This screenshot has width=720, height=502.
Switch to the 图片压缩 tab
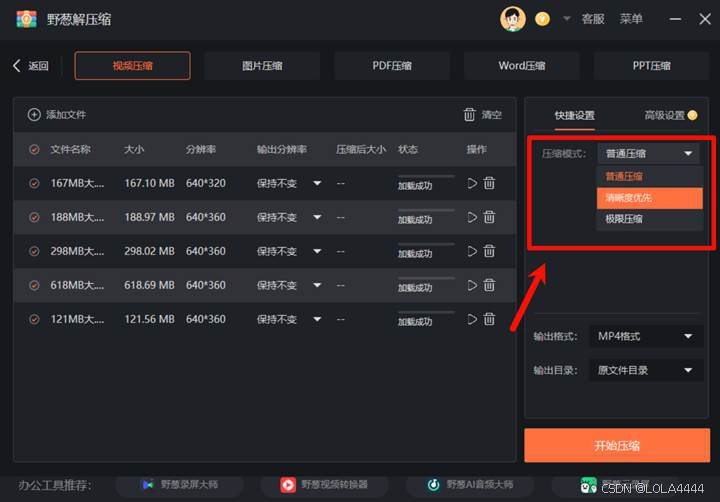click(262, 66)
